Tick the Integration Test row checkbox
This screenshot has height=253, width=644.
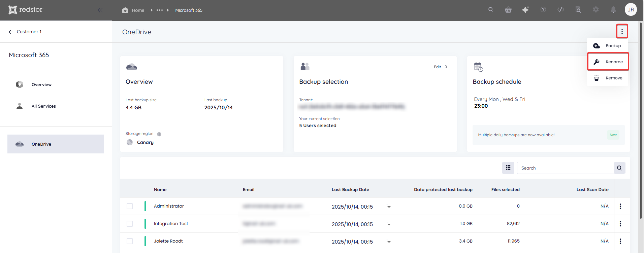click(130, 224)
